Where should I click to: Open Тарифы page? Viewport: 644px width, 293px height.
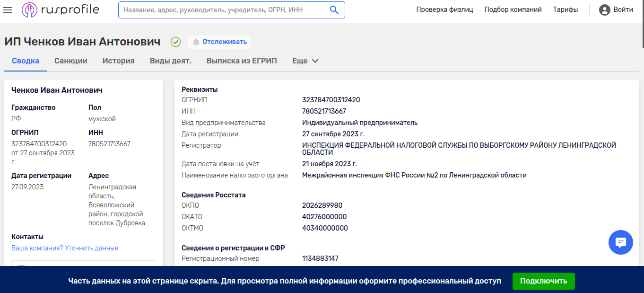(x=566, y=9)
